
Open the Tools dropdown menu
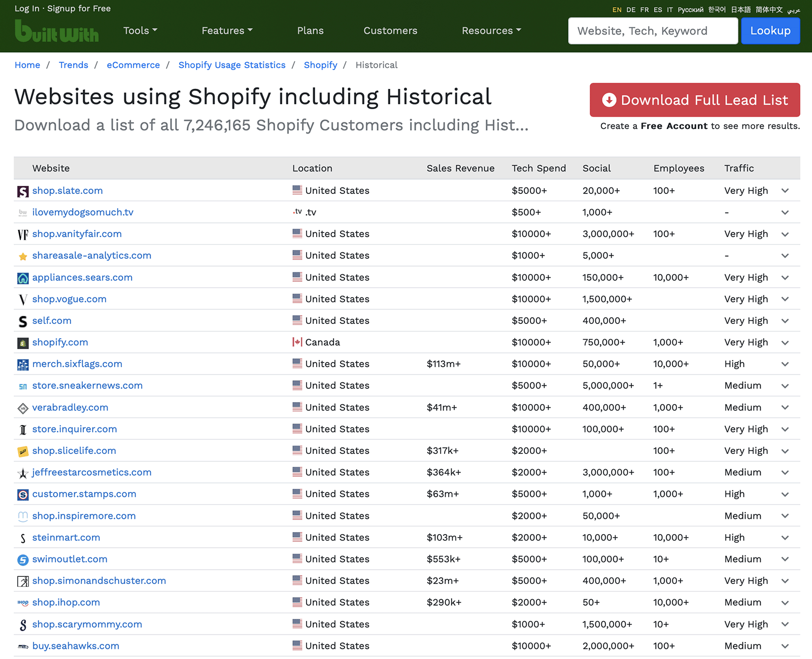tap(141, 30)
